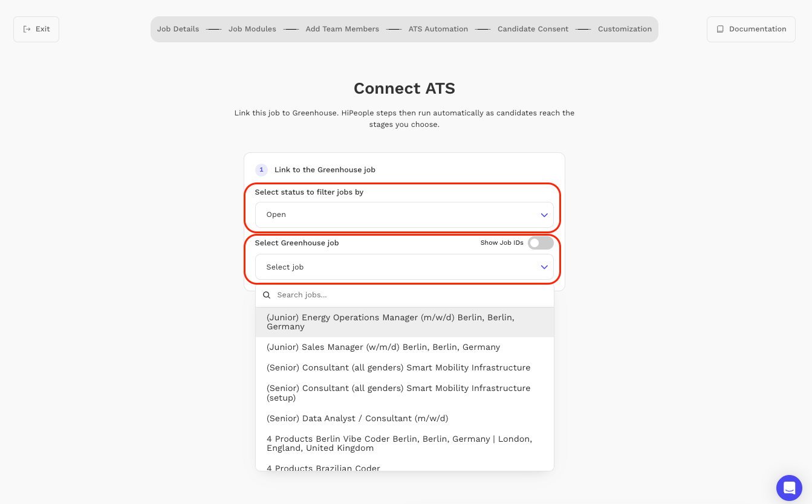Image resolution: width=812 pixels, height=504 pixels.
Task: Select (Junior) Sales Manager Berlin job
Action: 404,347
